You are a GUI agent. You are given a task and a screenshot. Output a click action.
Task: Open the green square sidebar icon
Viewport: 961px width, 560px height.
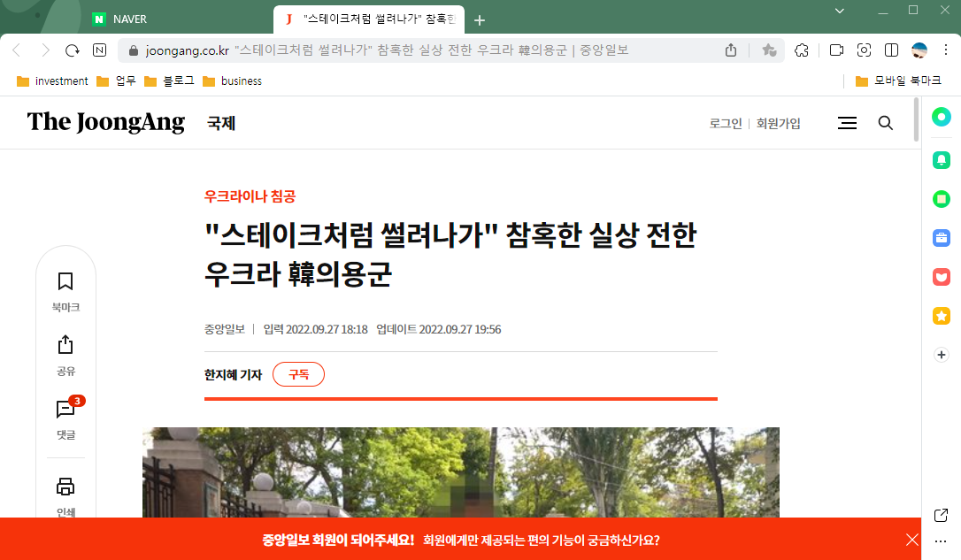[942, 199]
